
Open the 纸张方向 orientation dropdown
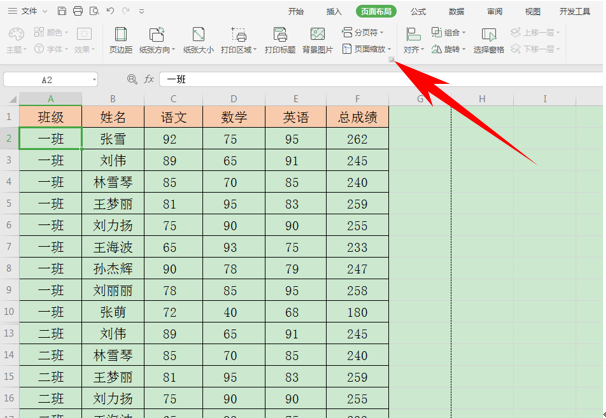click(x=157, y=40)
